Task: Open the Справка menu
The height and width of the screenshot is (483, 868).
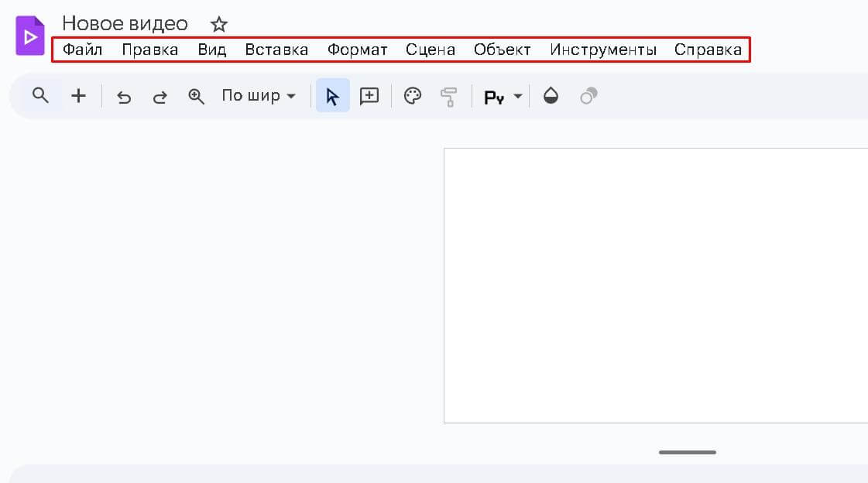Action: coord(708,50)
